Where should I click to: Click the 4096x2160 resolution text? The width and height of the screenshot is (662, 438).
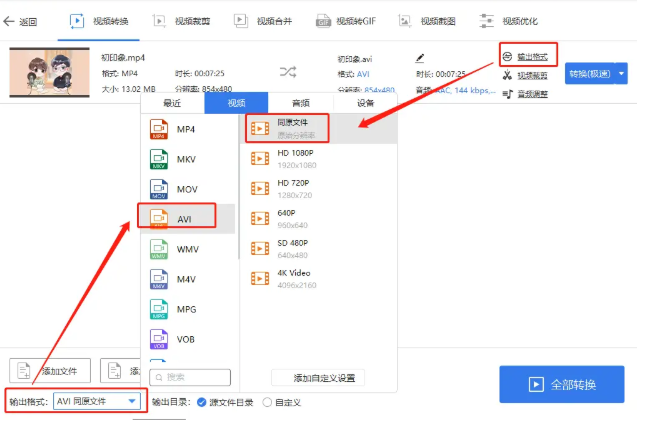[x=297, y=285]
